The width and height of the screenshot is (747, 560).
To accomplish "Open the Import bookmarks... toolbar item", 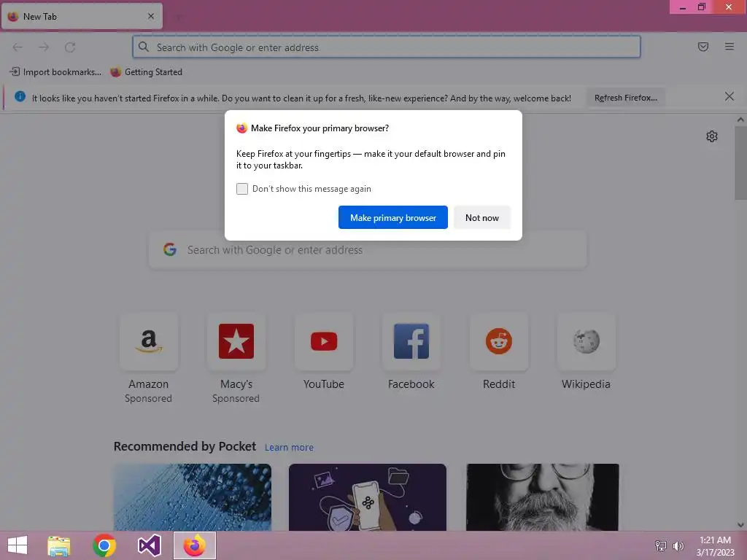I will [x=55, y=72].
